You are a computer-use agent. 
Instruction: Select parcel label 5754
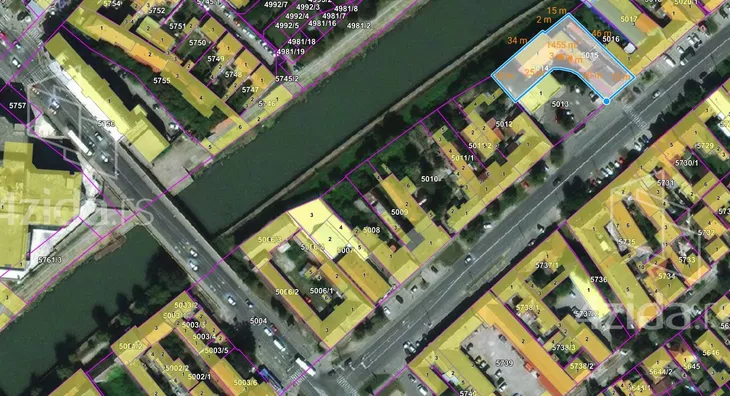pyautogui.click(x=112, y=4)
